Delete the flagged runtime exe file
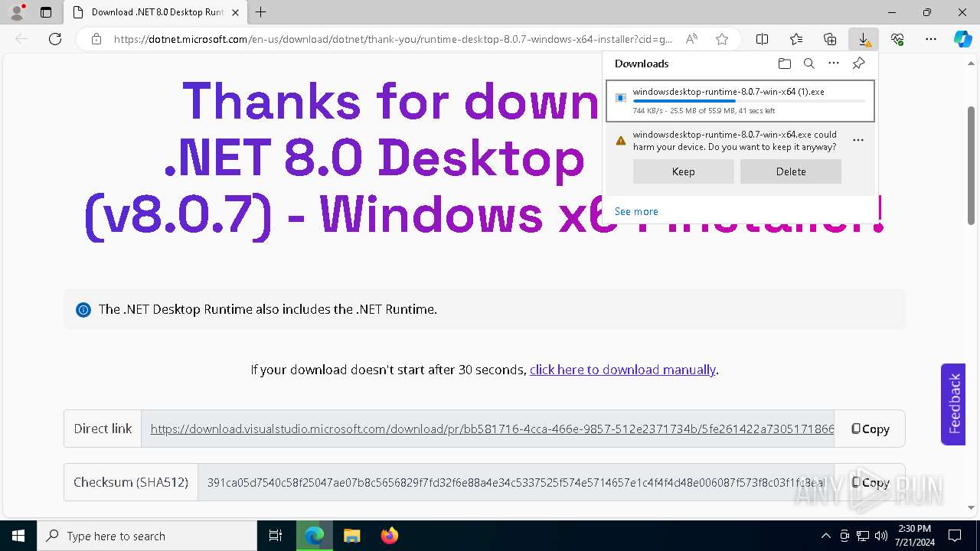The width and height of the screenshot is (980, 551). click(x=790, y=171)
